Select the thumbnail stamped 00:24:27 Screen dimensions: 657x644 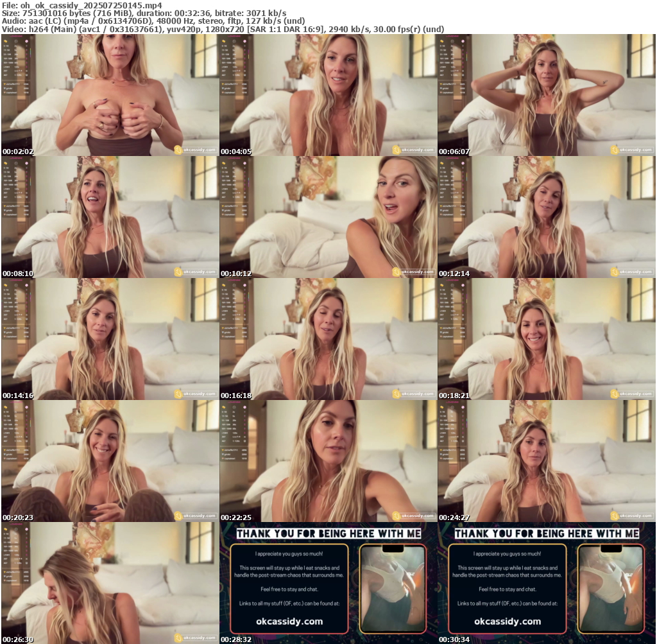click(547, 461)
